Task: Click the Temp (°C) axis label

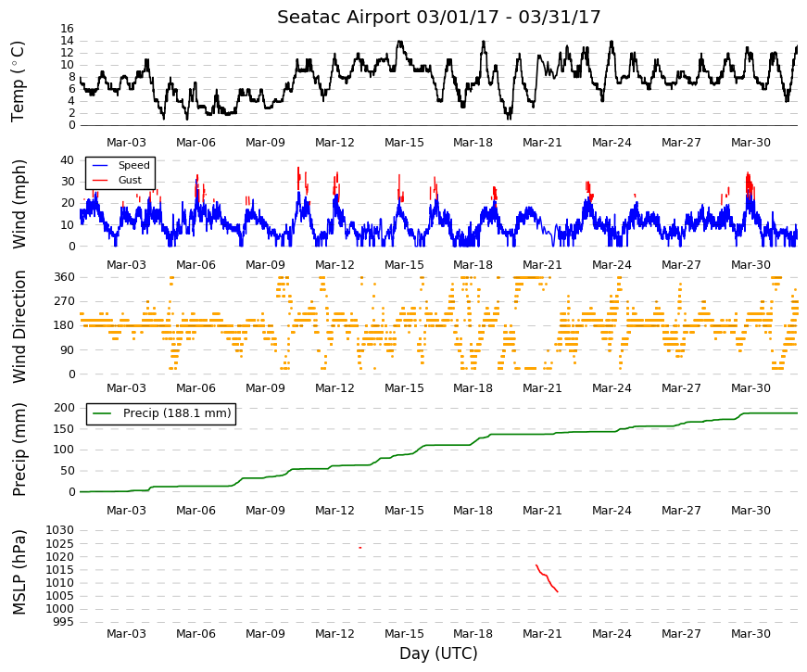Action: coord(18,82)
